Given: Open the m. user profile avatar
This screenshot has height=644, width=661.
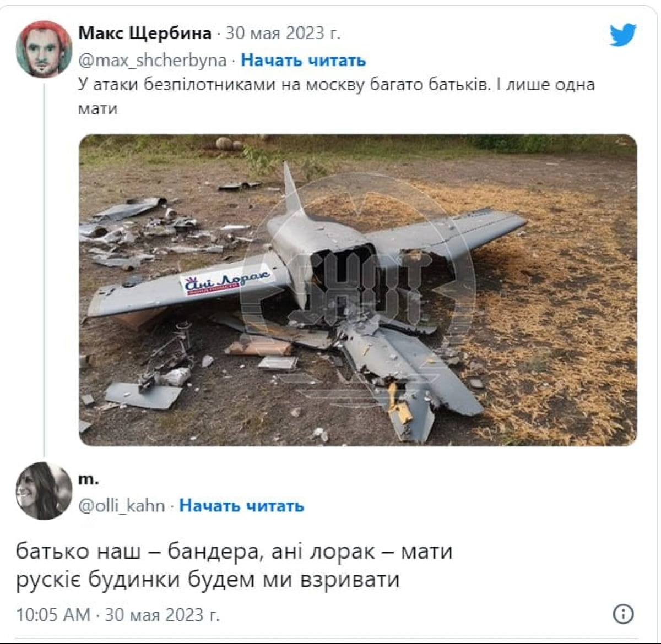Looking at the screenshot, I should click(44, 490).
